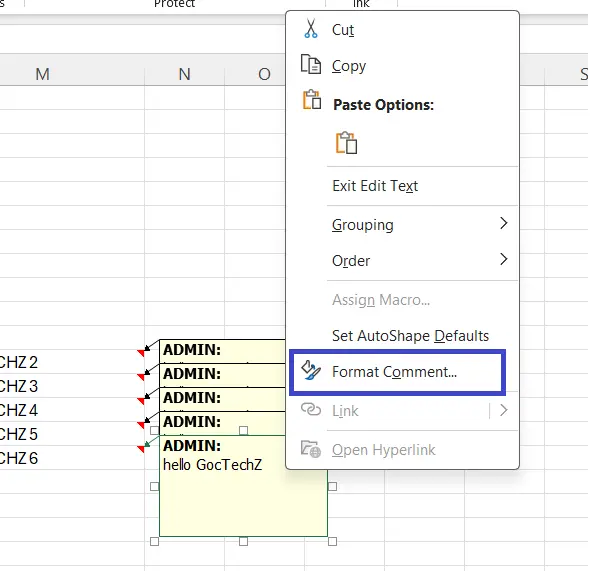The width and height of the screenshot is (590, 571).
Task: Click the 'hello GocTechZ' comment text
Action: click(x=213, y=465)
